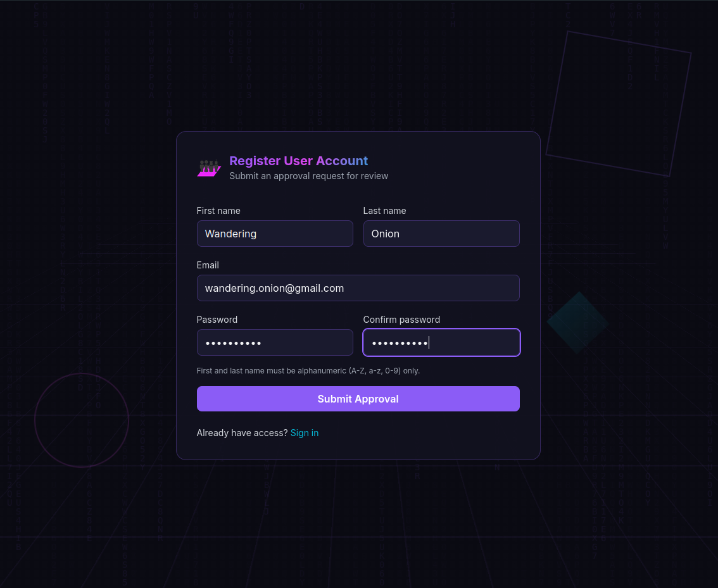
Task: Submit the form with Submit Approval button
Action: pyautogui.click(x=358, y=399)
